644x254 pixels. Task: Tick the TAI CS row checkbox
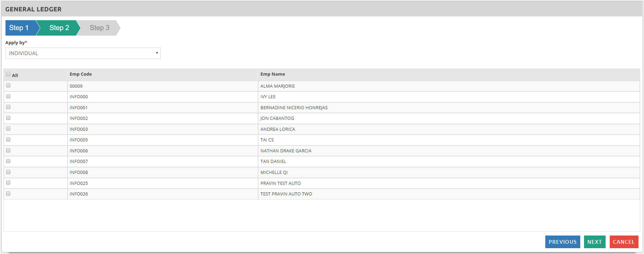8,139
